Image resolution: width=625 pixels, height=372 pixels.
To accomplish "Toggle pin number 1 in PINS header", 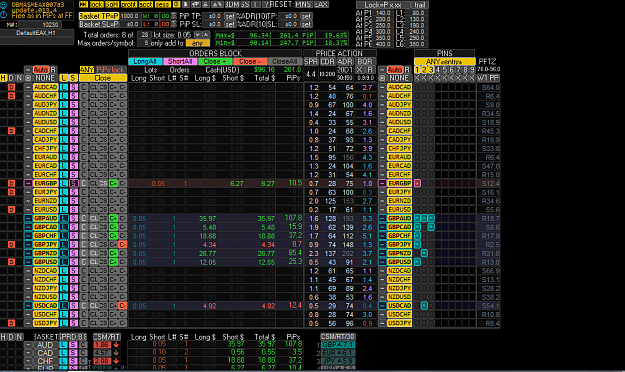I will point(417,70).
